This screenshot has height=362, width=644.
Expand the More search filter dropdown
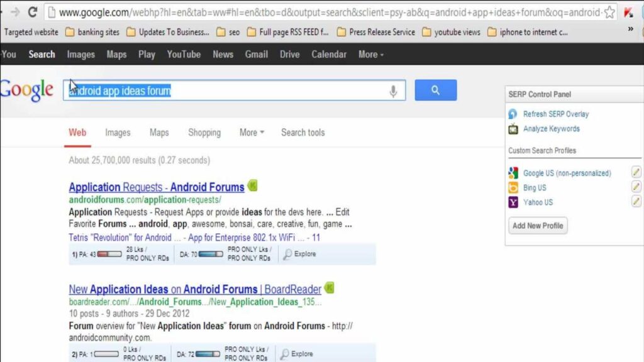[x=252, y=133]
